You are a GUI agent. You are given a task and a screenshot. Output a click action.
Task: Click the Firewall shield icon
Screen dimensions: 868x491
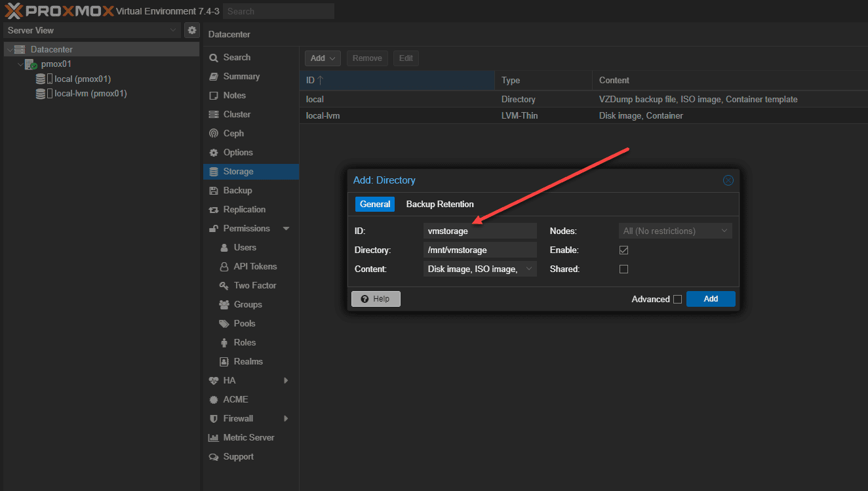[214, 419]
